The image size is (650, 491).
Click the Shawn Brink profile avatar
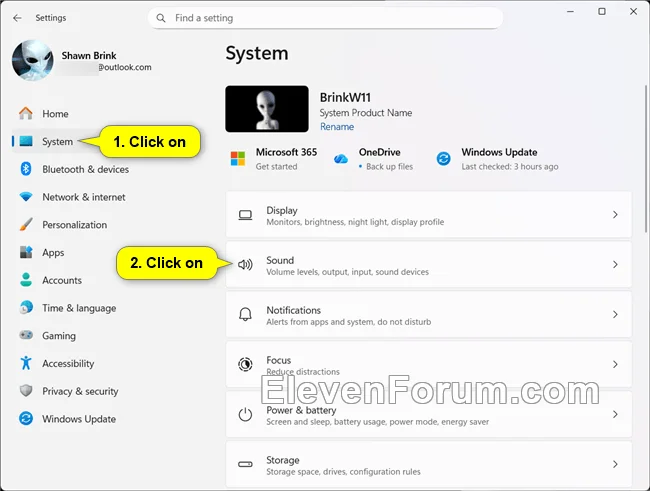click(x=33, y=60)
